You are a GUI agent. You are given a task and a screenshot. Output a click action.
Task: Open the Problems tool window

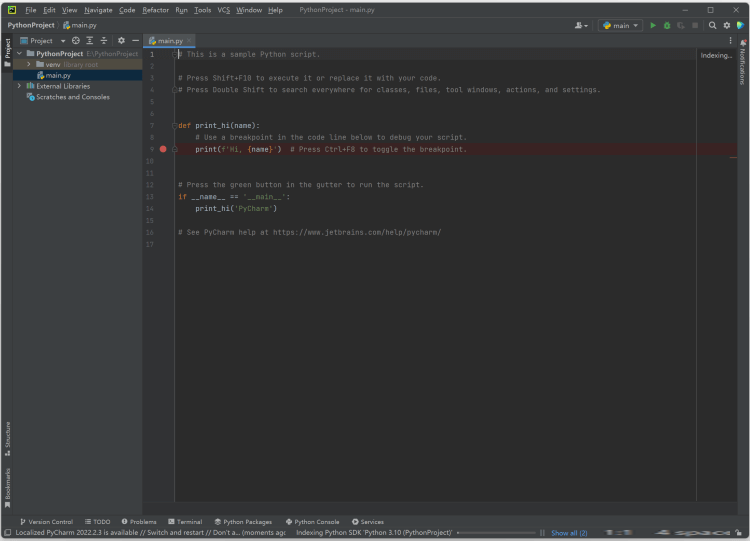(x=139, y=522)
